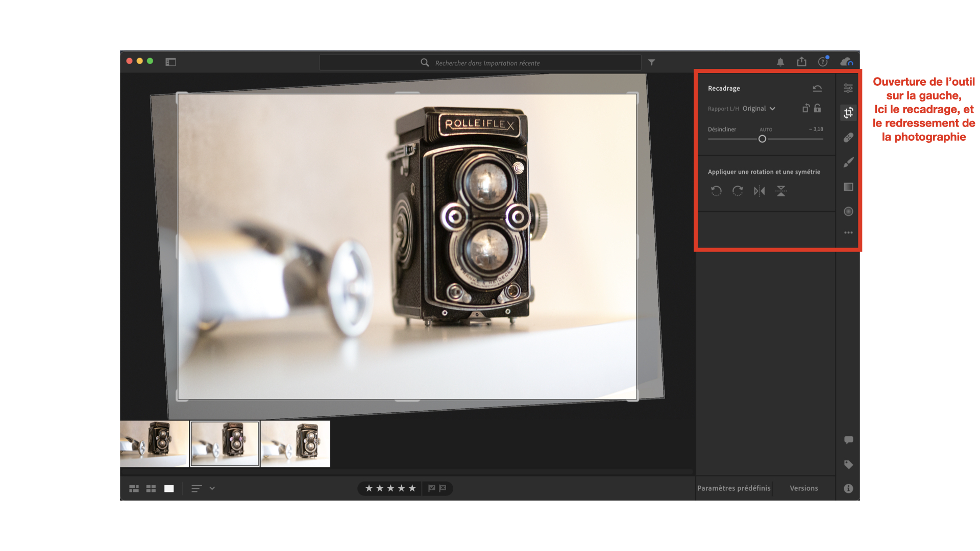This screenshot has height=551, width=980.
Task: Switch to the Versions tab
Action: pyautogui.click(x=803, y=488)
